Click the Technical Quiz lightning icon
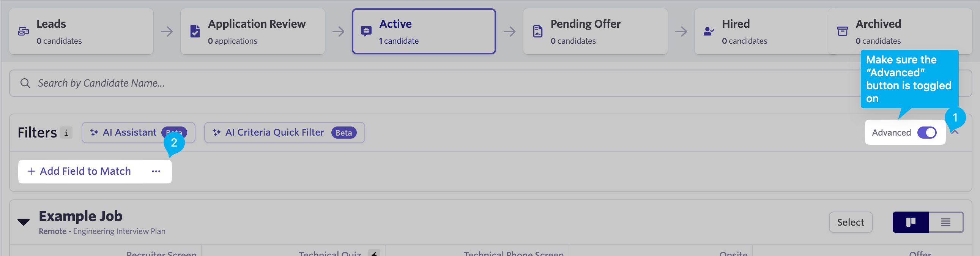The height and width of the screenshot is (256, 980). 374,253
